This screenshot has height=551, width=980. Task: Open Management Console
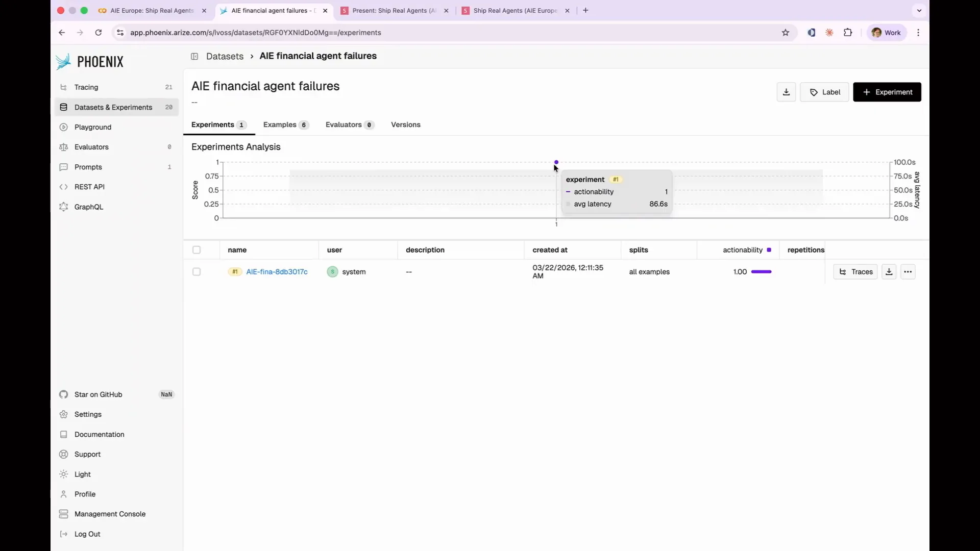(x=116, y=514)
